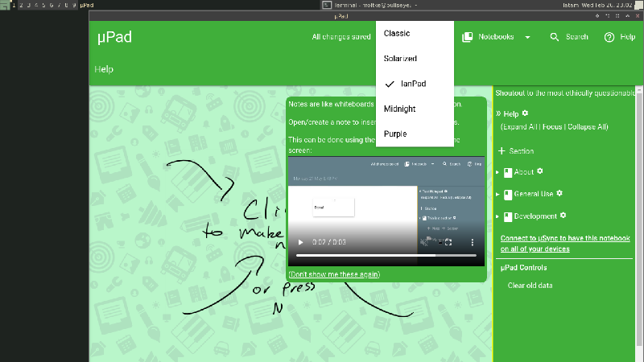This screenshot has width=644, height=362.
Task: Click the Terminal task in top bar
Action: pyautogui.click(x=370, y=5)
